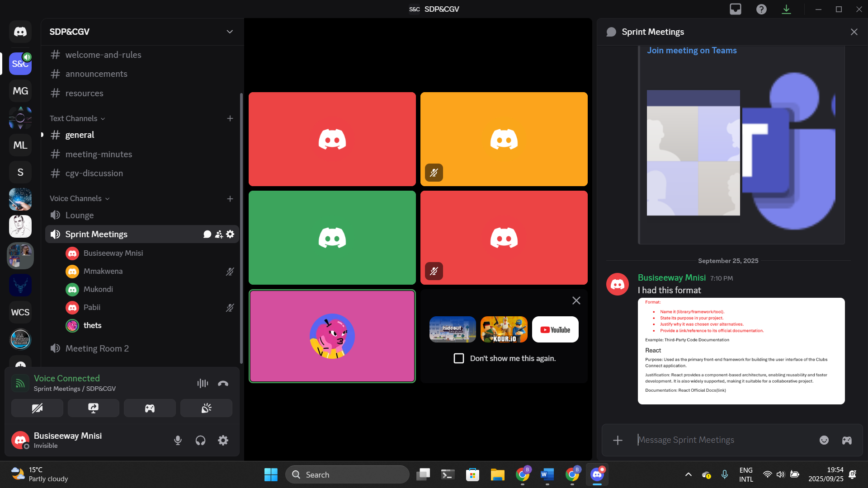868x488 pixels.
Task: Open the noise suppression waveform icon
Action: click(203, 384)
